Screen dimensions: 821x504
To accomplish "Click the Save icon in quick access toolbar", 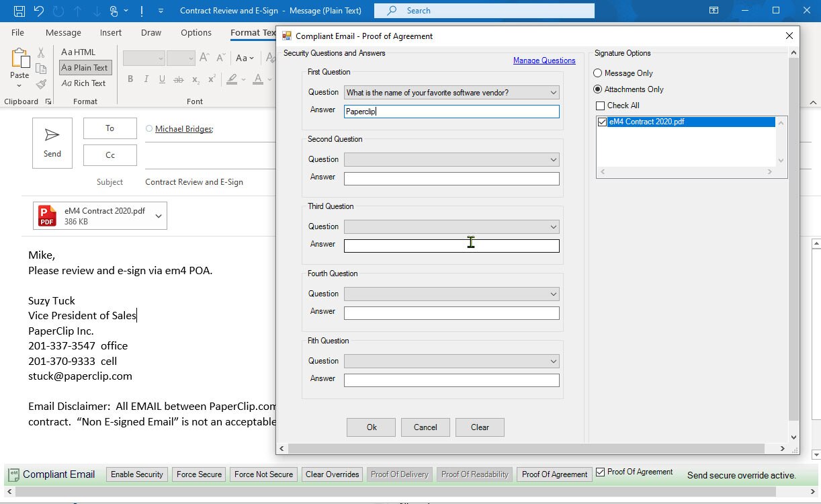I will [19, 11].
